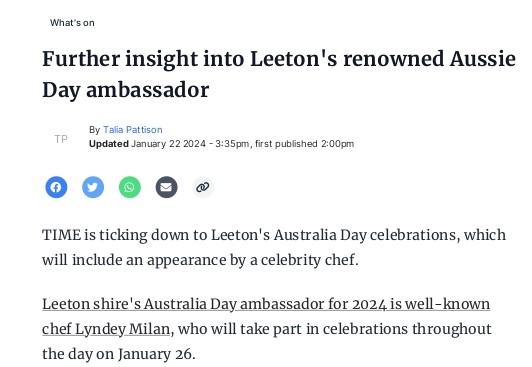Click the text 'who will take part in celebrations'
532x367 pixels.
point(293,329)
